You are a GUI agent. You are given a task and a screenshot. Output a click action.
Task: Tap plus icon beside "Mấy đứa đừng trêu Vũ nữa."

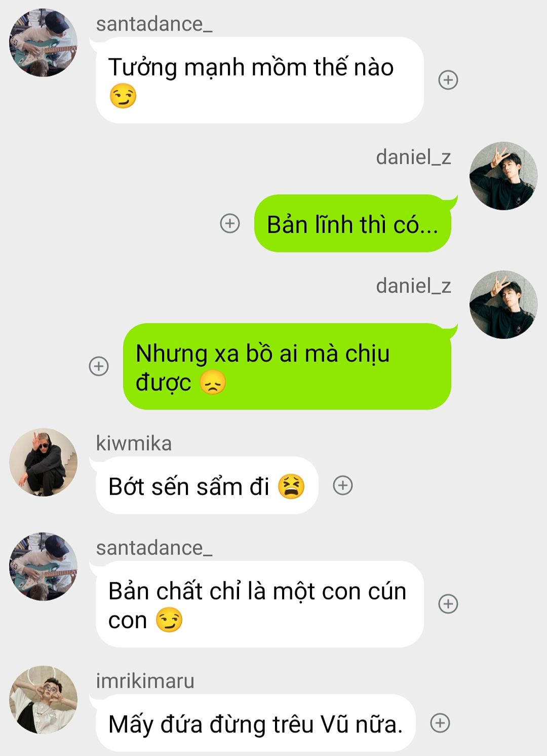point(440,723)
